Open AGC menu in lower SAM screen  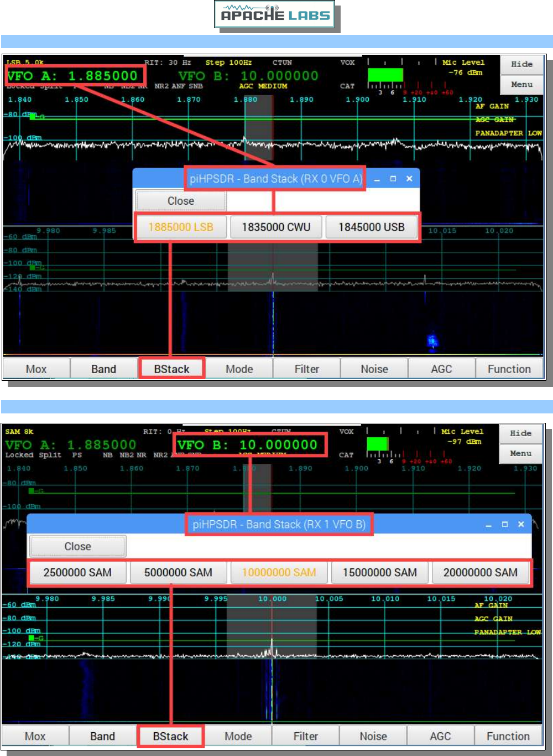click(x=440, y=736)
